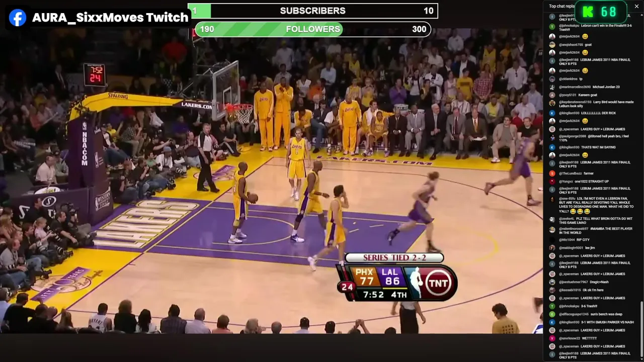Click @TheLundbazz avatar beside farmer message
This screenshot has height=362, width=644.
tap(552, 173)
